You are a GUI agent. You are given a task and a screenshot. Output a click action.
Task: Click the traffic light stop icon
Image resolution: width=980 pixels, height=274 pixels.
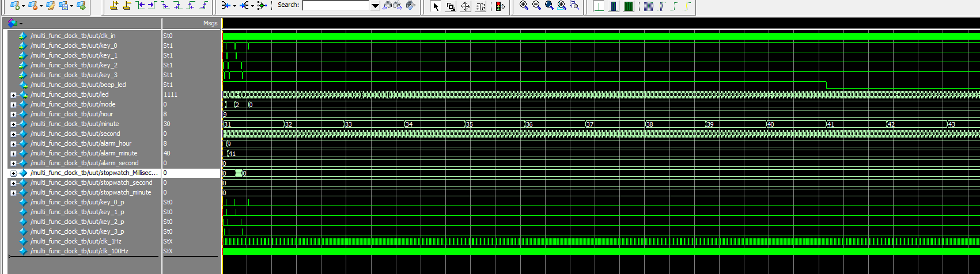(x=500, y=6)
